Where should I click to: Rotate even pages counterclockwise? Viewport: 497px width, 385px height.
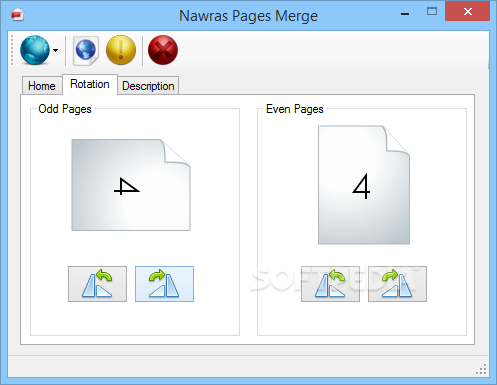[x=330, y=284]
